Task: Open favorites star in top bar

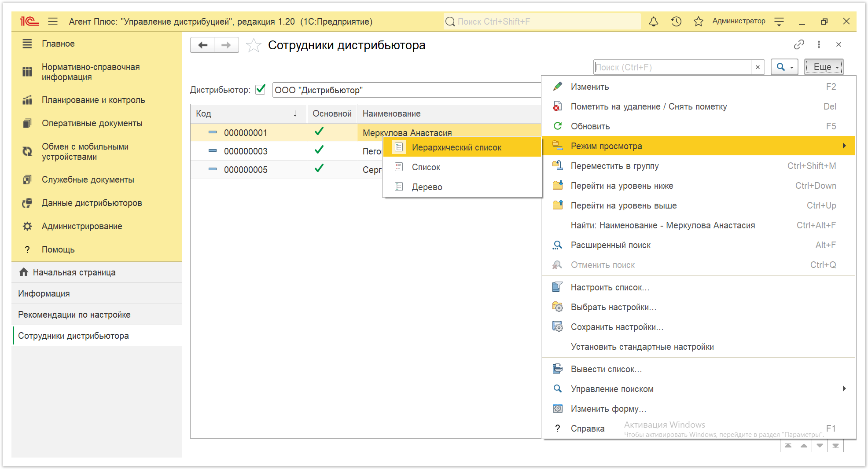Action: click(698, 21)
